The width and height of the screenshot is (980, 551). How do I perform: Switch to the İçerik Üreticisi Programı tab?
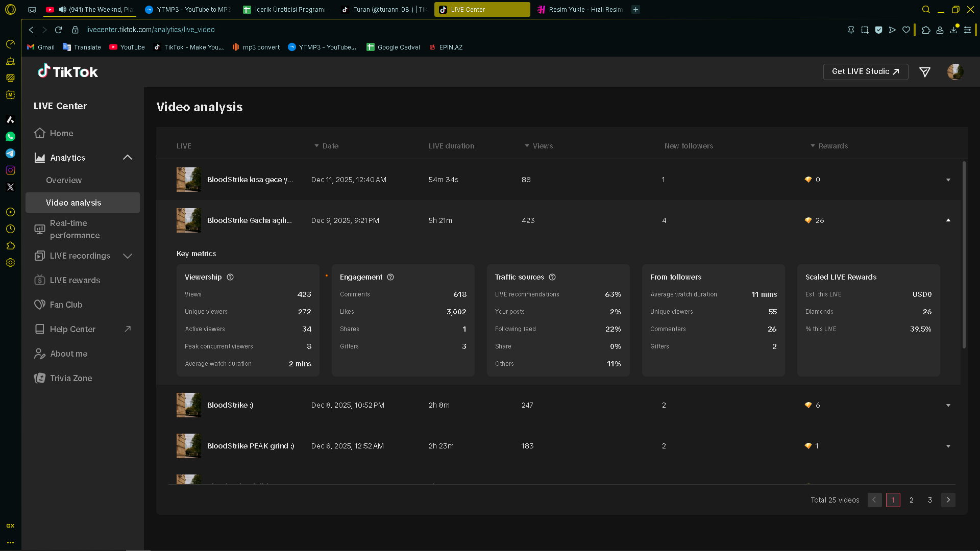pyautogui.click(x=286, y=9)
